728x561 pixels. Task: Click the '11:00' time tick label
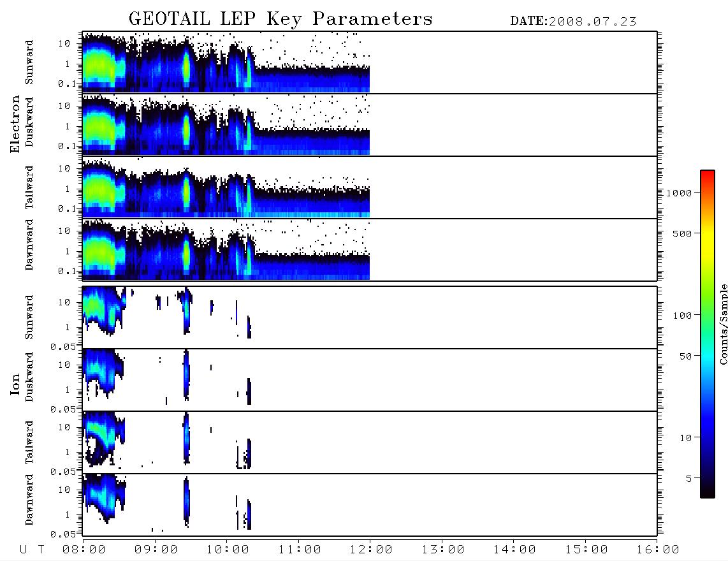(x=300, y=550)
